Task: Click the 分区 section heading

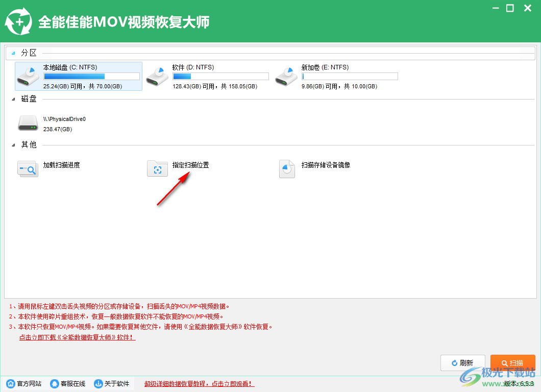Action: pos(29,53)
